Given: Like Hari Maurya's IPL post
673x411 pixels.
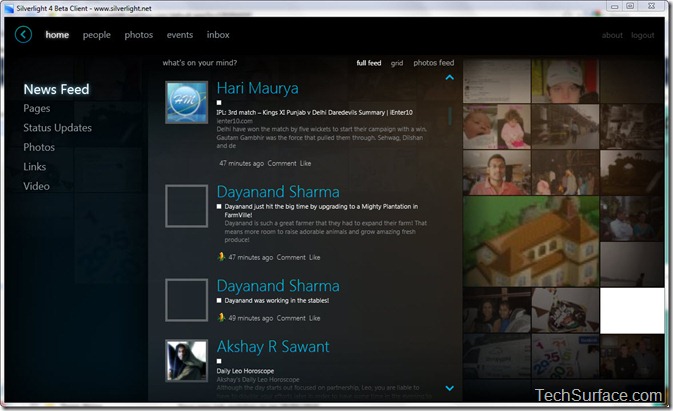Looking at the screenshot, I should point(306,163).
